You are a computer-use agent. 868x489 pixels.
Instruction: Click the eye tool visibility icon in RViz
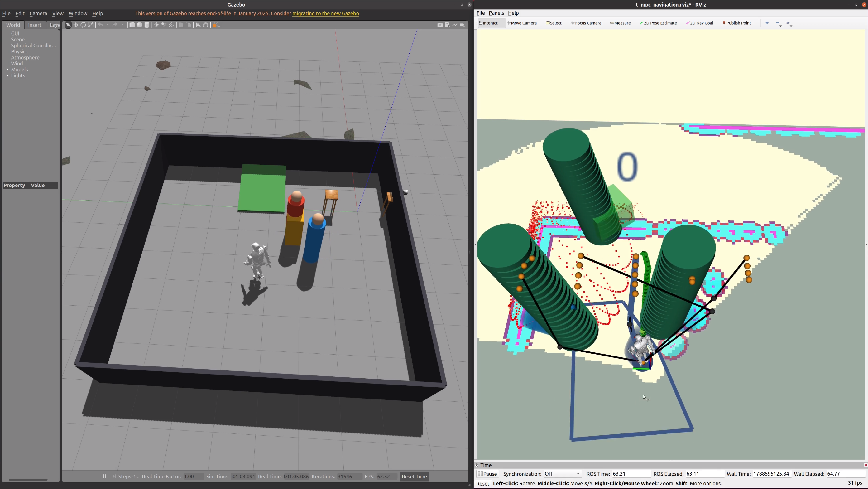click(x=788, y=23)
